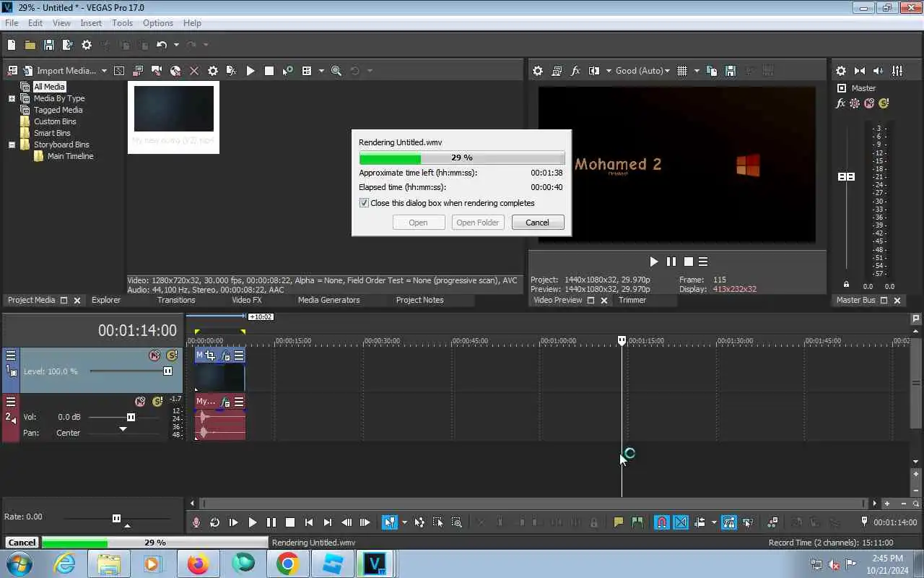Open the Media FX icon in Project Media toolbar

[231, 71]
